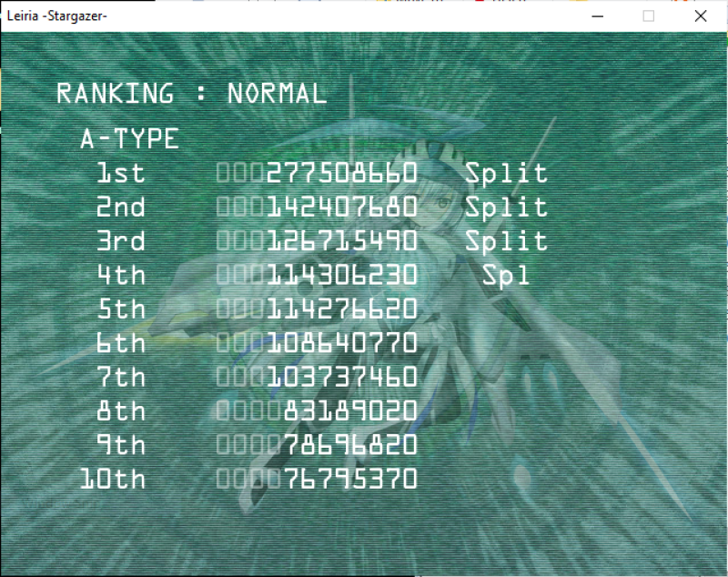Select the score 142407680
728x577 pixels.
coord(342,207)
